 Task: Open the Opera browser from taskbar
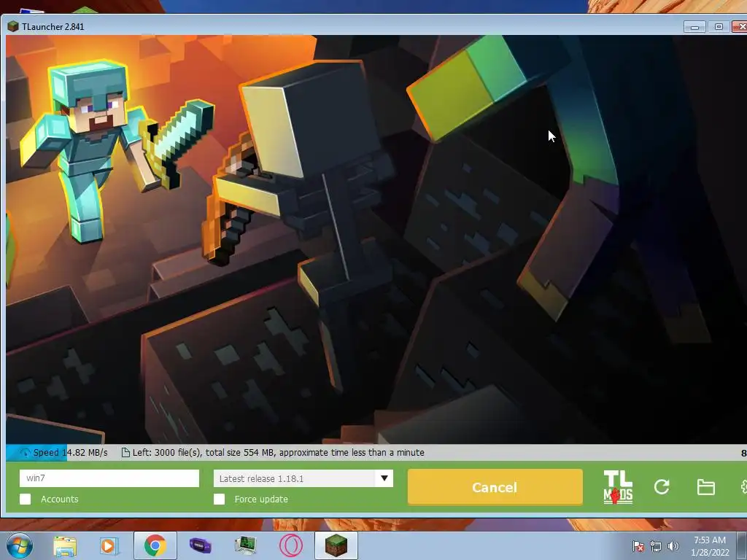pyautogui.click(x=290, y=545)
